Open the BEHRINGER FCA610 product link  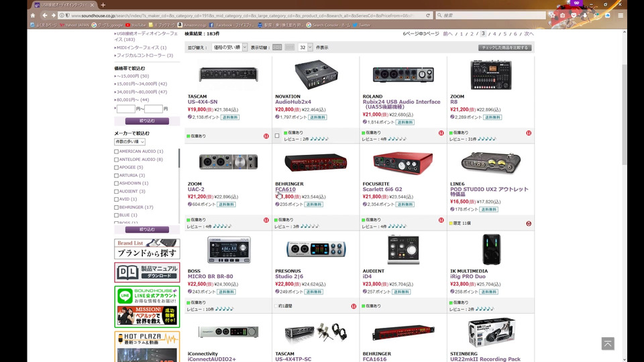[x=286, y=189]
